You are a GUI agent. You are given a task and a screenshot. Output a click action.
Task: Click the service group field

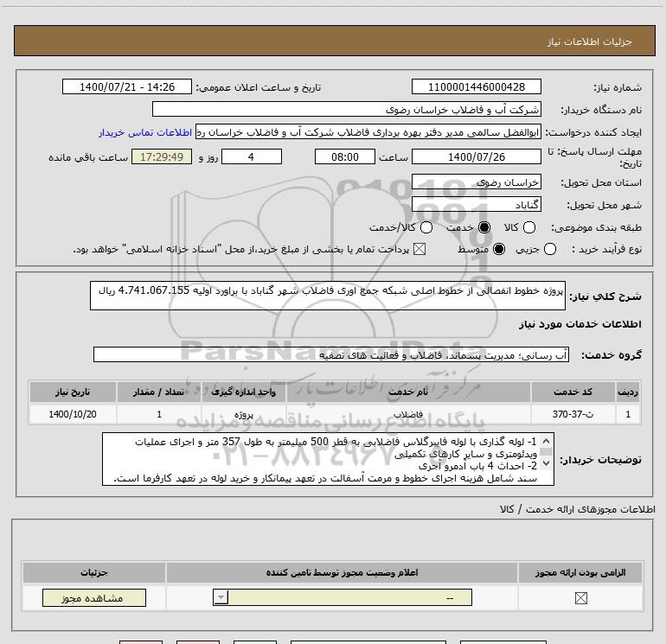[x=331, y=355]
